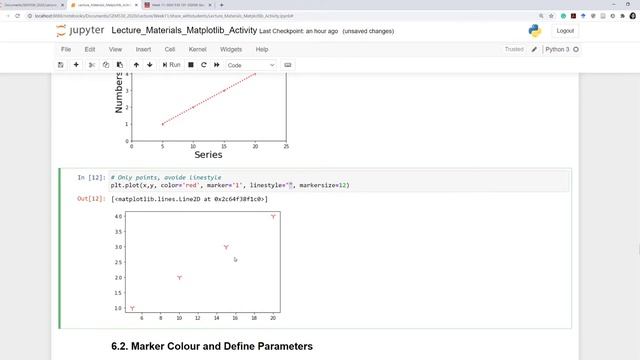640x360 pixels.
Task: Click the pencil edit-mode indicator icon
Action: tap(534, 49)
